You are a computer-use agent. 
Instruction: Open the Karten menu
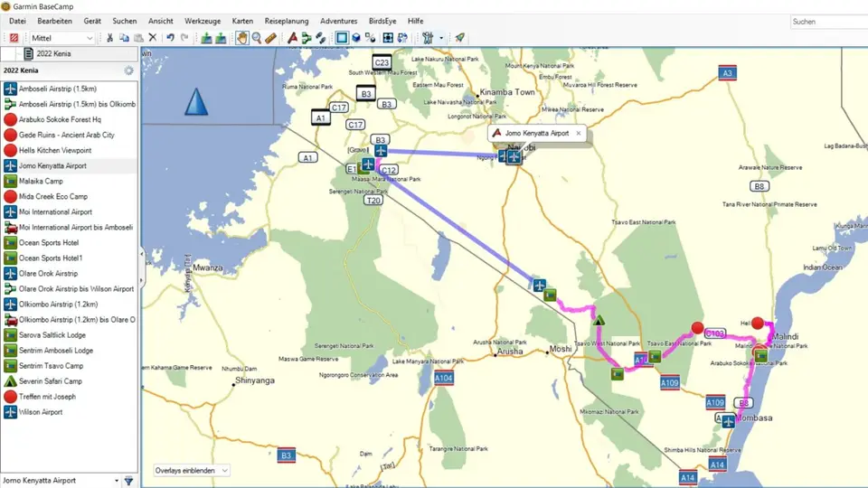pos(242,21)
